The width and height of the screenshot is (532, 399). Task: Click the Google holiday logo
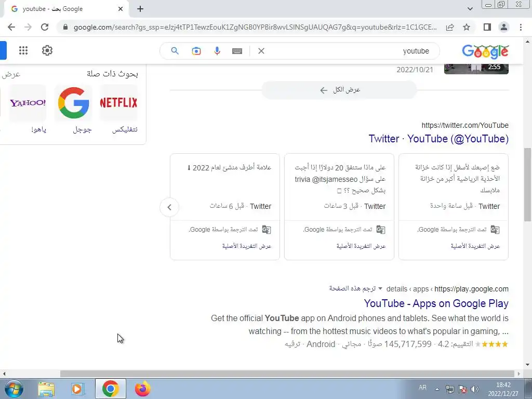pyautogui.click(x=485, y=51)
